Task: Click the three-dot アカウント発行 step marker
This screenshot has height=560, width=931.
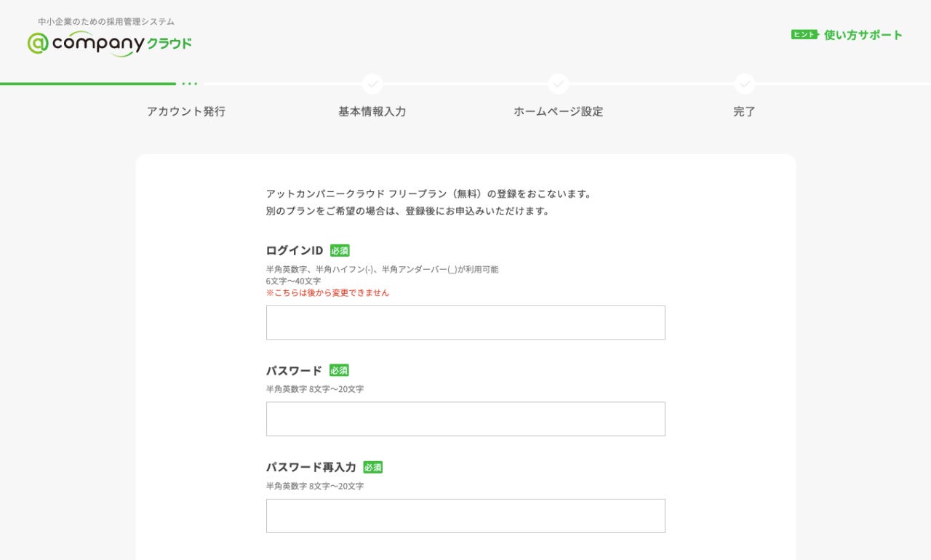Action: [x=189, y=84]
